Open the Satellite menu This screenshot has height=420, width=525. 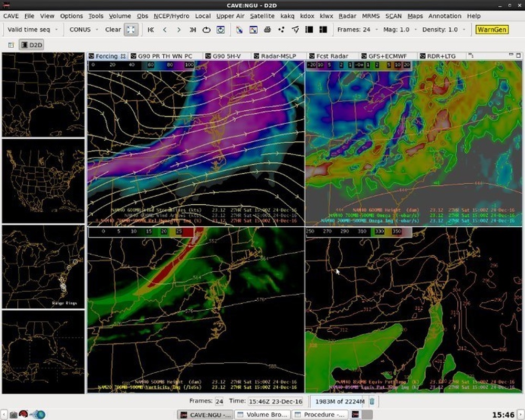click(x=262, y=16)
